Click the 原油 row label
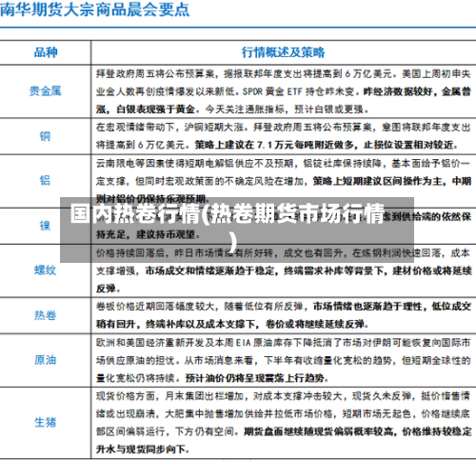476x460 pixels. 46,360
